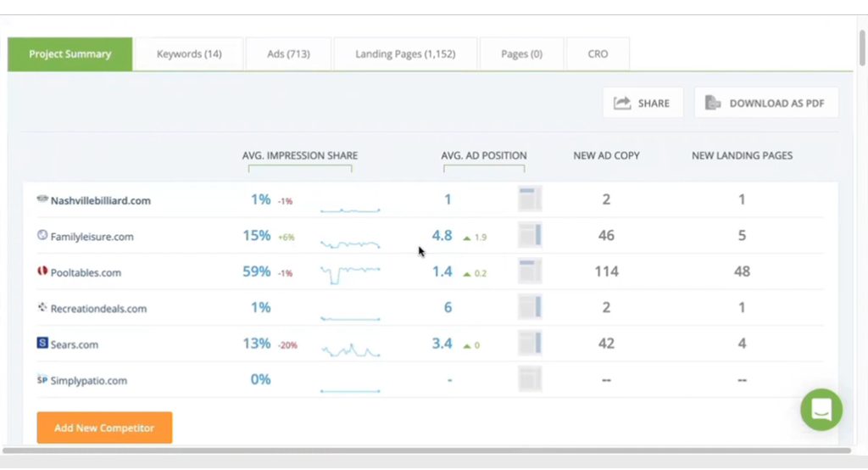The width and height of the screenshot is (868, 470).
Task: Click Simplypatio.com impression share sparkline
Action: [350, 391]
